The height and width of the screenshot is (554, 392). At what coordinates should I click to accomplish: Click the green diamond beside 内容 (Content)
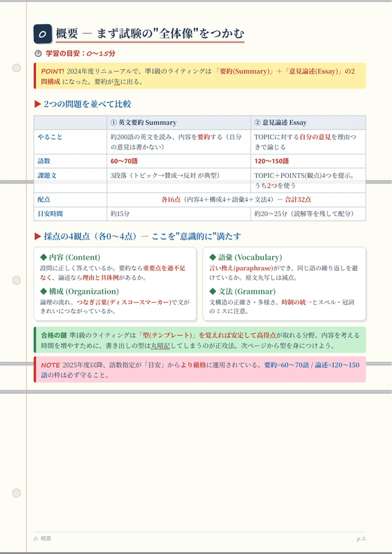point(44,257)
